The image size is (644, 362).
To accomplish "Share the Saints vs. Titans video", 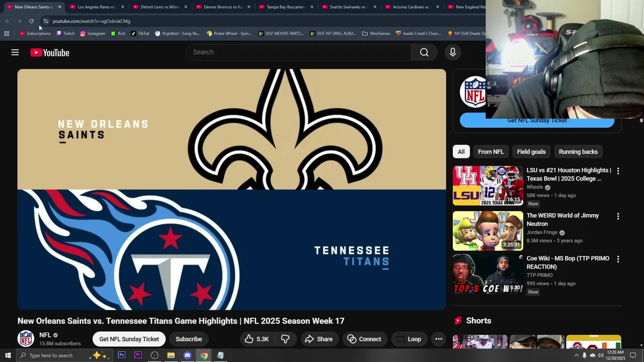I will click(318, 339).
